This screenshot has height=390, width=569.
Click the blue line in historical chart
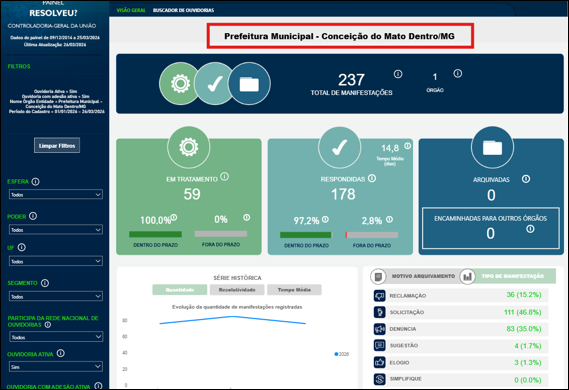point(232,317)
